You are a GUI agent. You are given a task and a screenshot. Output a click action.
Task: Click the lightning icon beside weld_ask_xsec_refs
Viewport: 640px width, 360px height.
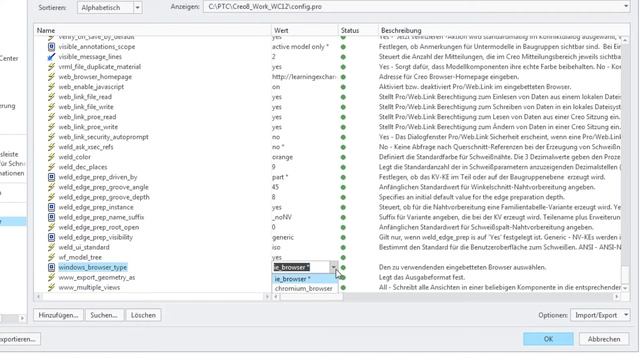[51, 147]
